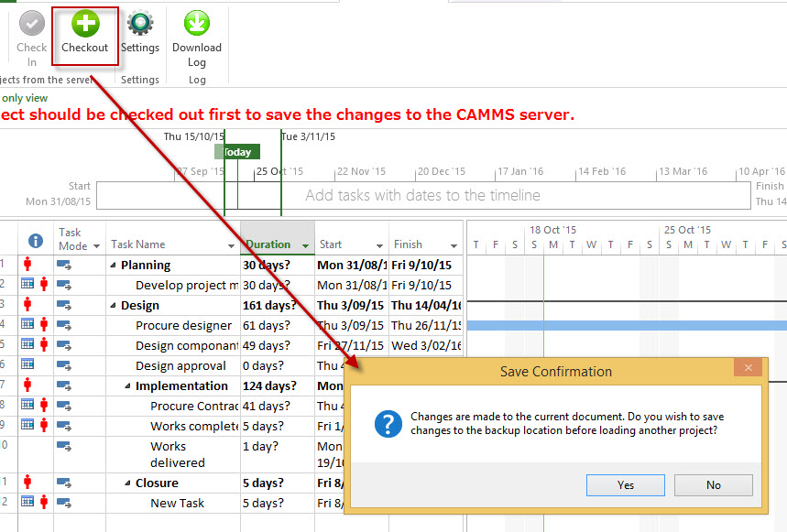
Task: Click the red person indicator on Planning row
Action: tap(27, 265)
